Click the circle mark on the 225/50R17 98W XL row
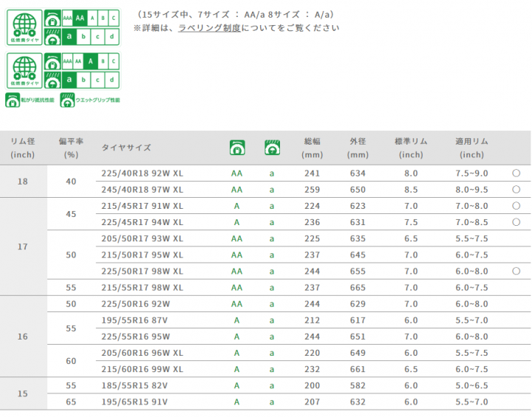The height and width of the screenshot is (417, 532). coord(516,271)
